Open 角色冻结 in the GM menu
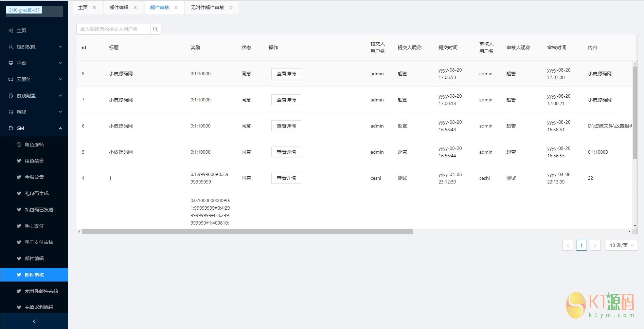Viewport: 644px width, 329px height. point(34,144)
